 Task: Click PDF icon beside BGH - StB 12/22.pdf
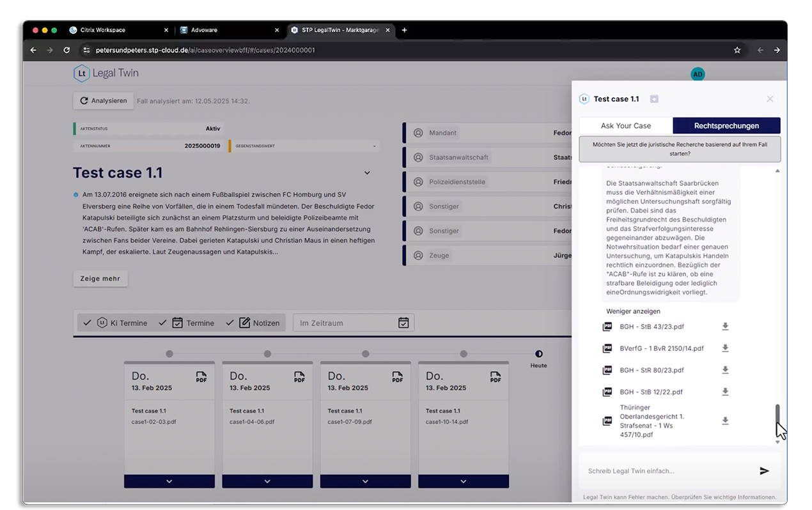click(607, 392)
